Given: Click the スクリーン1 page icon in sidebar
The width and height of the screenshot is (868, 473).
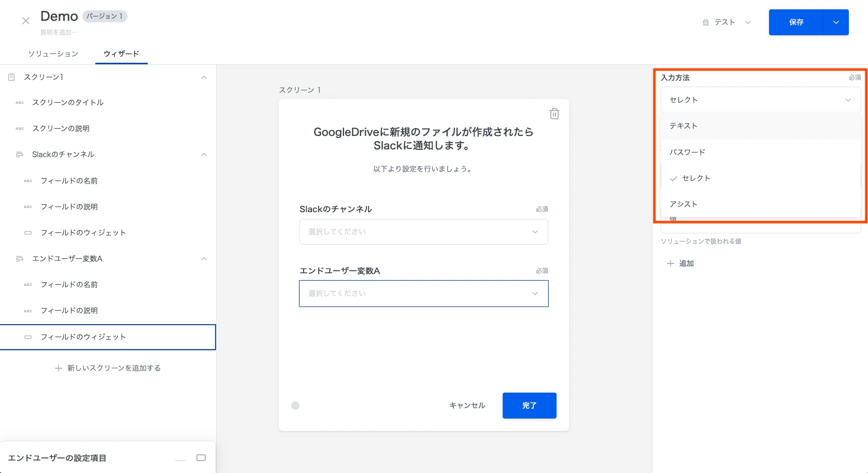Looking at the screenshot, I should click(x=11, y=77).
